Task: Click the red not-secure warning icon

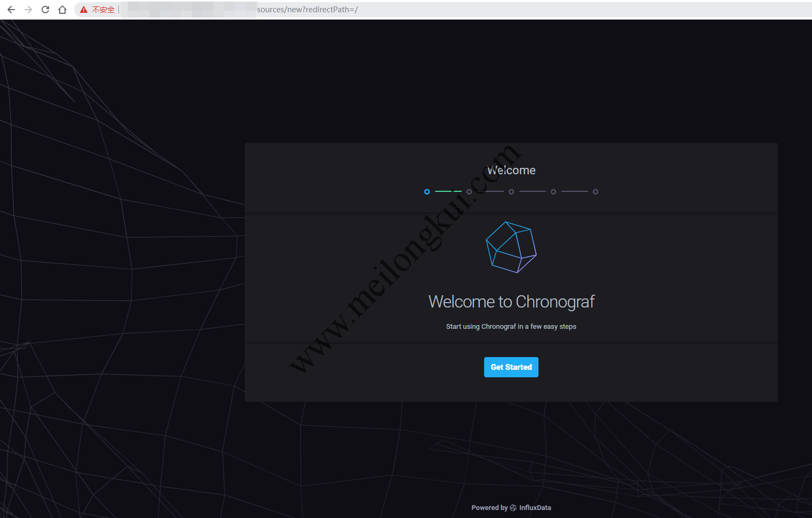Action: point(84,10)
